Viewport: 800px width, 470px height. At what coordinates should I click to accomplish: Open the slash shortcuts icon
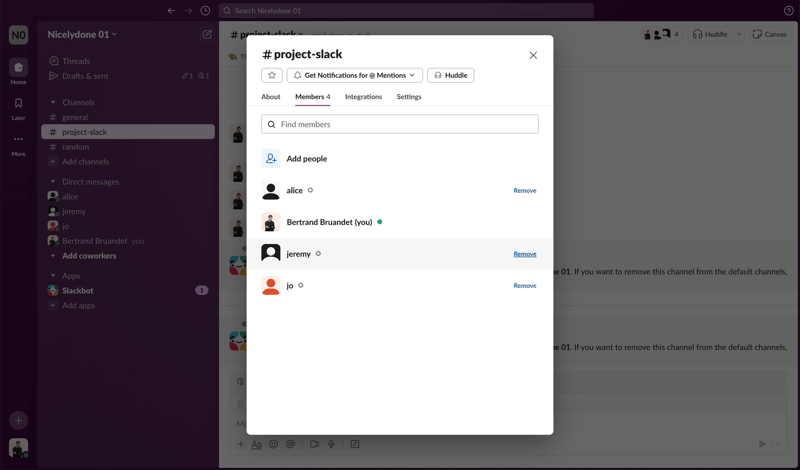[x=355, y=444]
